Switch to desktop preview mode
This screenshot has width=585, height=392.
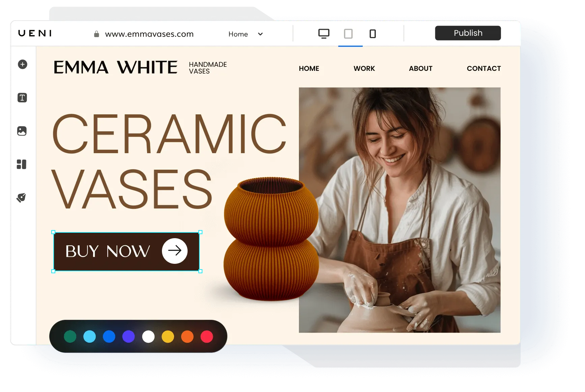(324, 34)
